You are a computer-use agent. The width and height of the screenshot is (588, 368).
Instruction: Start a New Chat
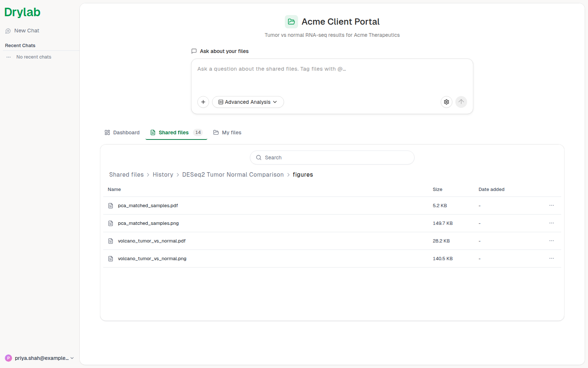(22, 31)
